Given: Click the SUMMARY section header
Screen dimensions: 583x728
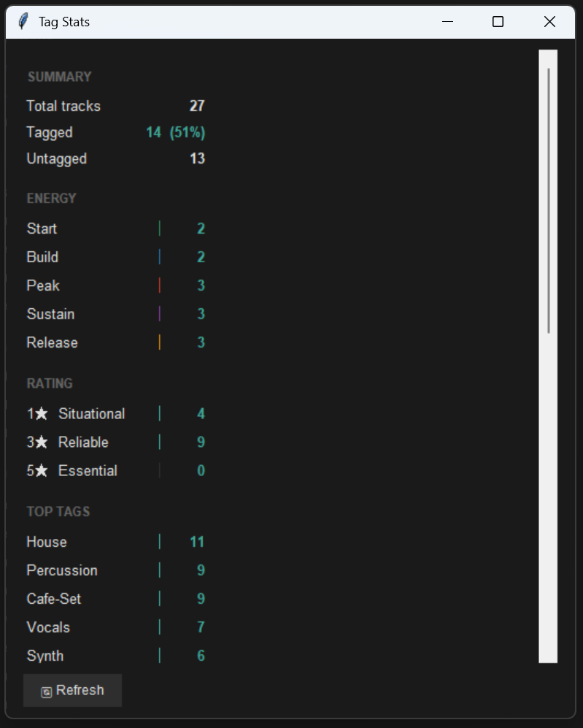Looking at the screenshot, I should pos(58,77).
